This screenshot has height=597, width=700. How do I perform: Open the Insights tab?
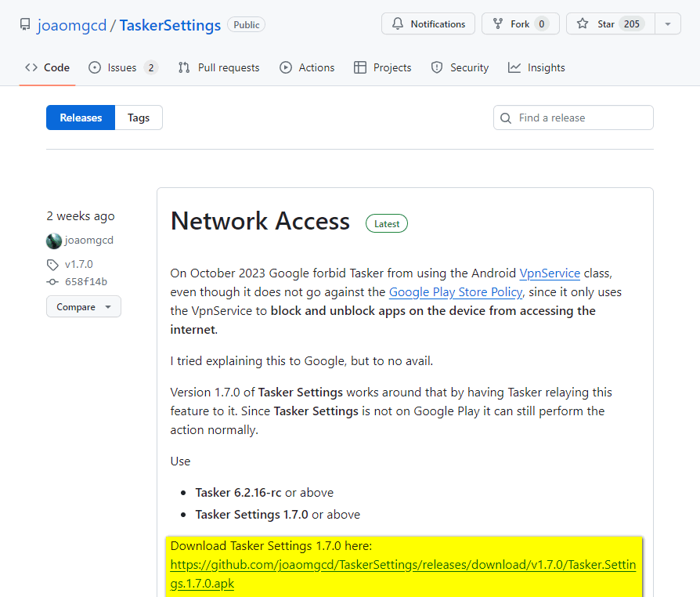click(x=536, y=67)
